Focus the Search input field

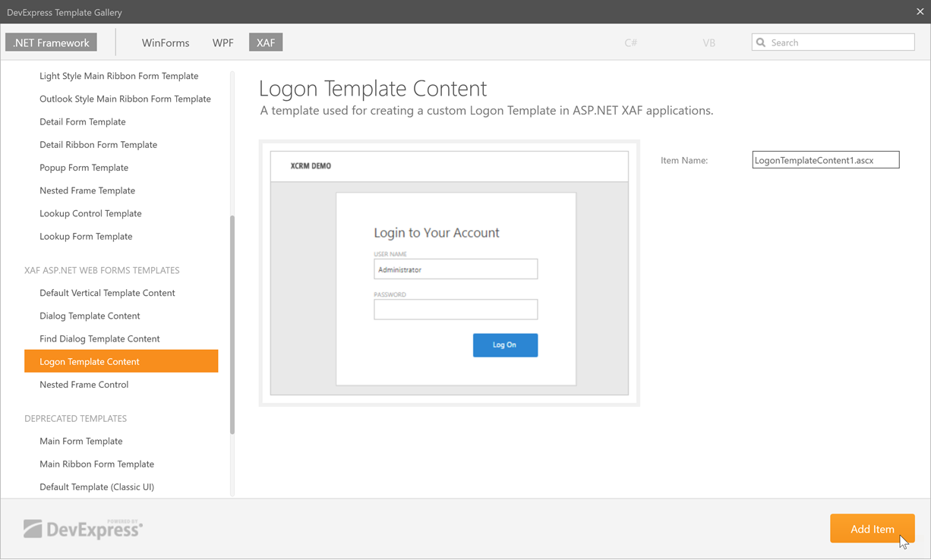click(x=833, y=42)
